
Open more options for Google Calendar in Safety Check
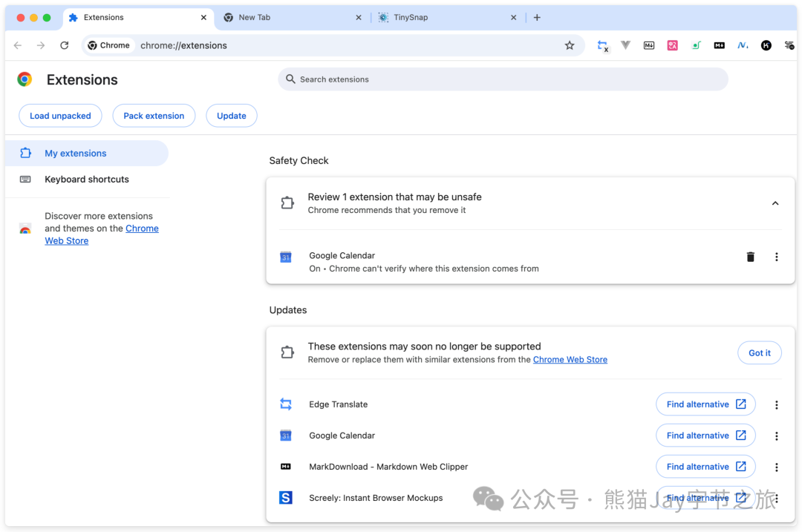(x=776, y=257)
